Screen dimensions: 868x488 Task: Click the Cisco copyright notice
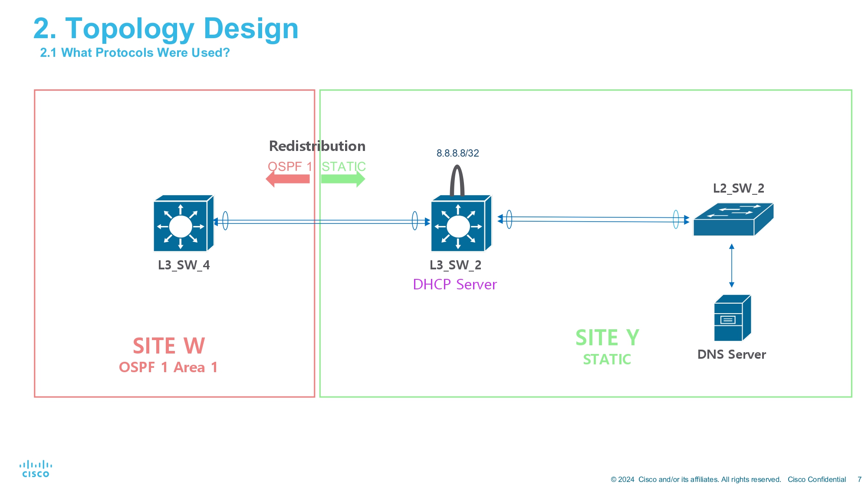[696, 479]
